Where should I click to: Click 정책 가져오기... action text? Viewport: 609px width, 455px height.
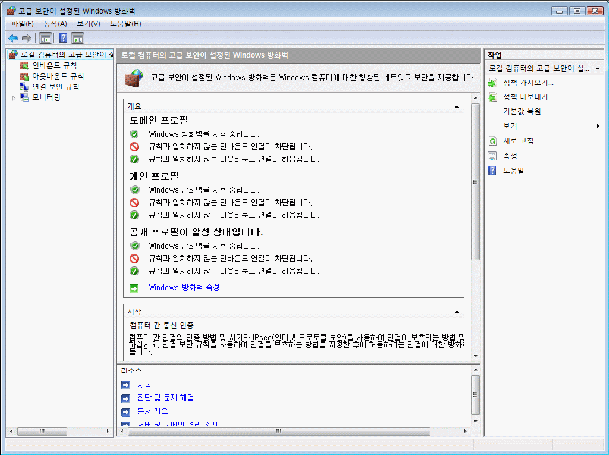528,83
